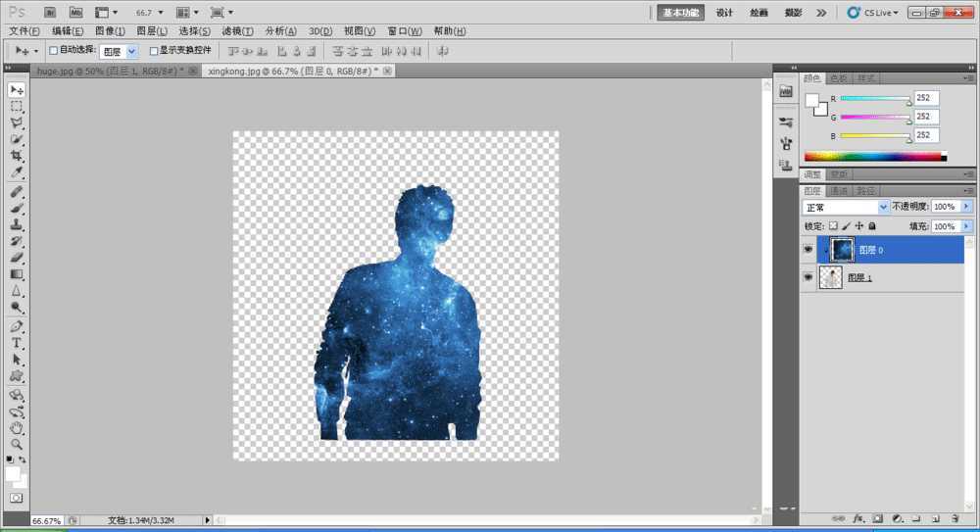Activate the Hand tool
Image resolution: width=980 pixels, height=532 pixels.
(x=17, y=428)
